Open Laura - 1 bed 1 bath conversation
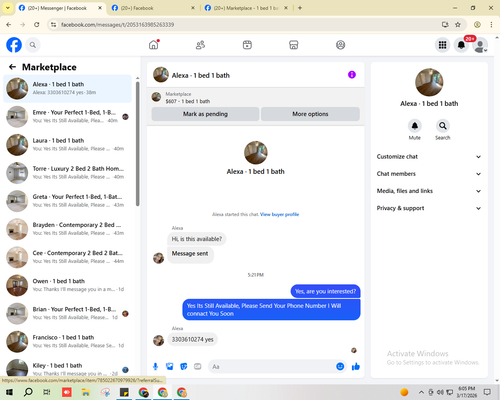 click(67, 145)
